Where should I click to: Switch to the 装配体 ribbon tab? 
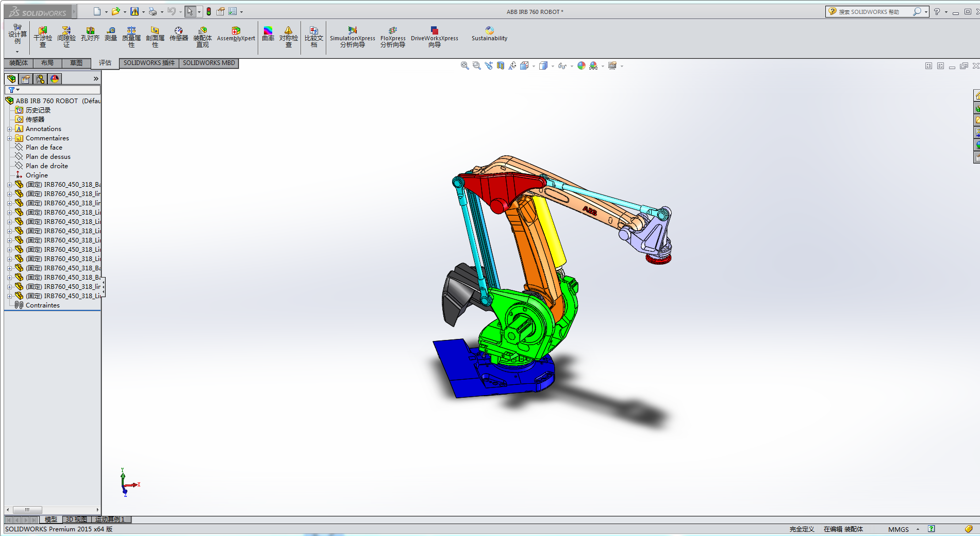[x=19, y=63]
